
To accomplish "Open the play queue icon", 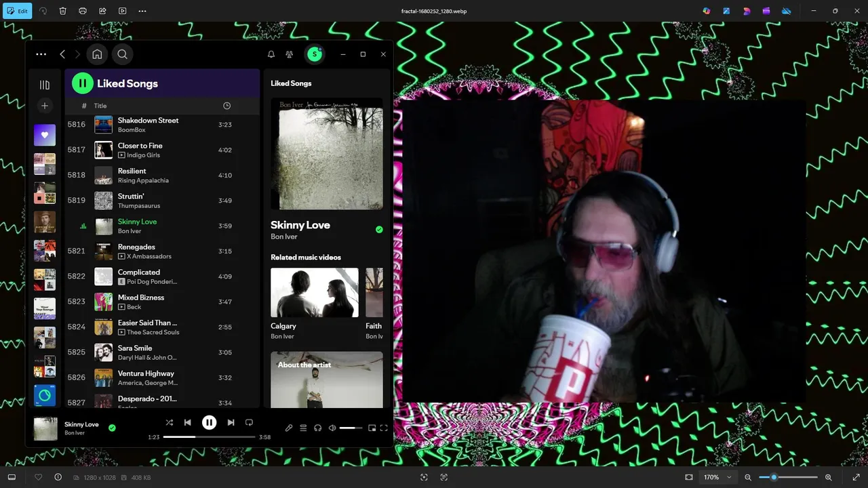I will 303,428.
